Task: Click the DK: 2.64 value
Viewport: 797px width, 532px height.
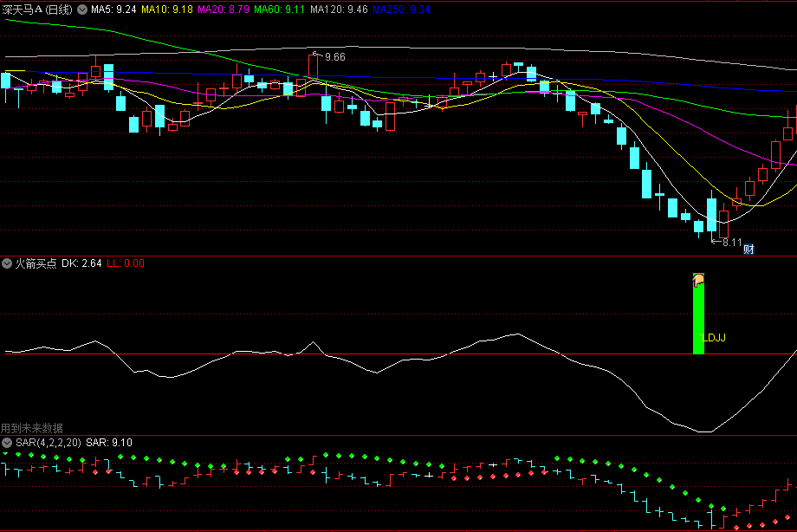Action: pos(81,263)
